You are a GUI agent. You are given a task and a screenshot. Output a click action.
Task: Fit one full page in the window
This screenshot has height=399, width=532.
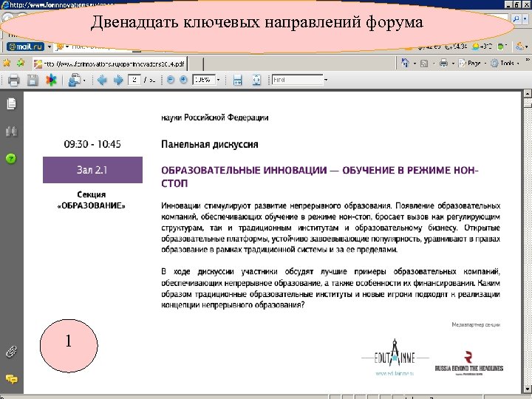[256, 80]
